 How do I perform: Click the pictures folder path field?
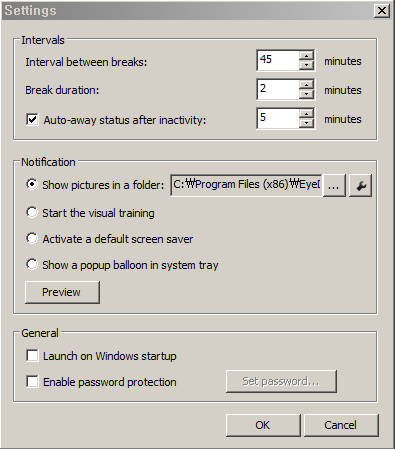click(246, 186)
